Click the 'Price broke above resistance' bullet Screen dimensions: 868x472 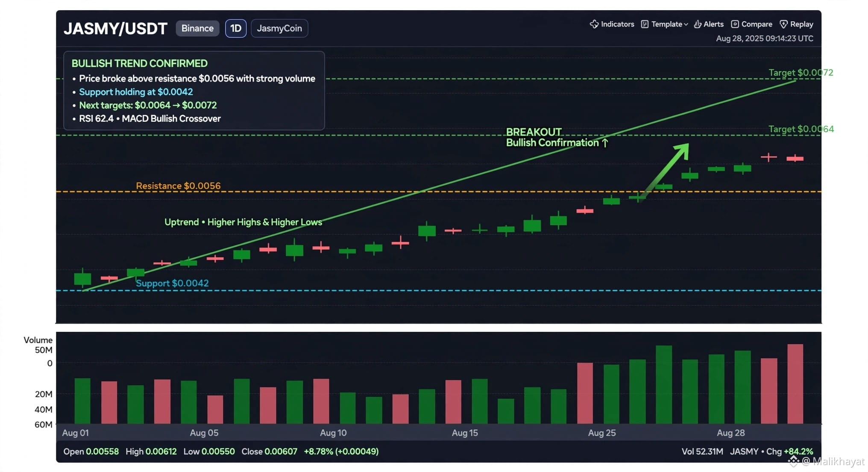pyautogui.click(x=197, y=79)
